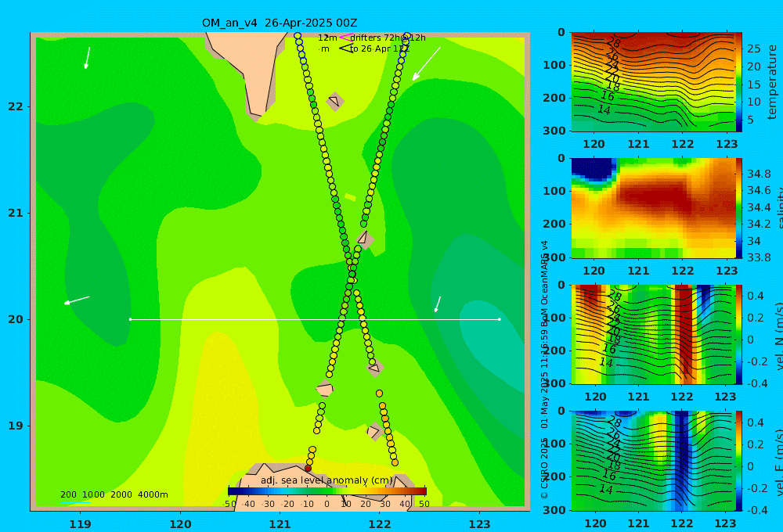Click the '123' longitude tick on main map
This screenshot has height=532, width=783.
[479, 524]
